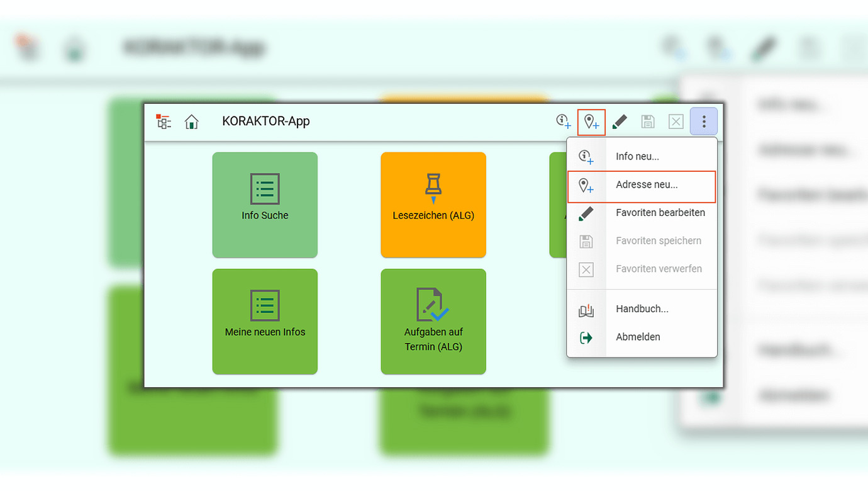Click the discard favorites X toolbar icon

676,121
